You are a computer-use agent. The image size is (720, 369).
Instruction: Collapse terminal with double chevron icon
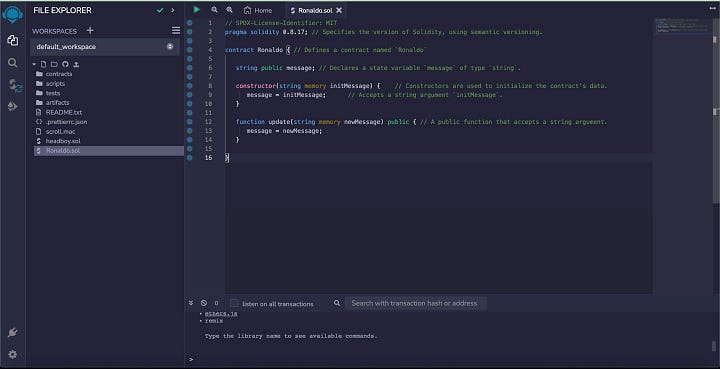(x=191, y=303)
